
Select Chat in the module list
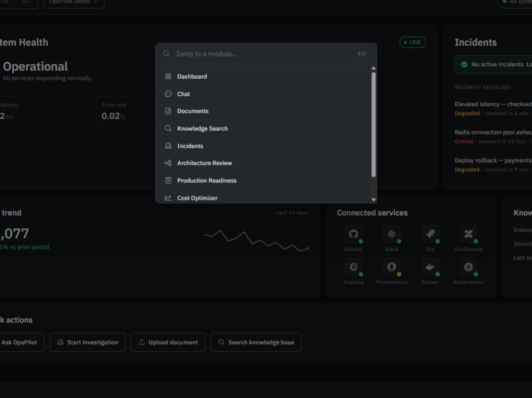[x=263, y=94]
